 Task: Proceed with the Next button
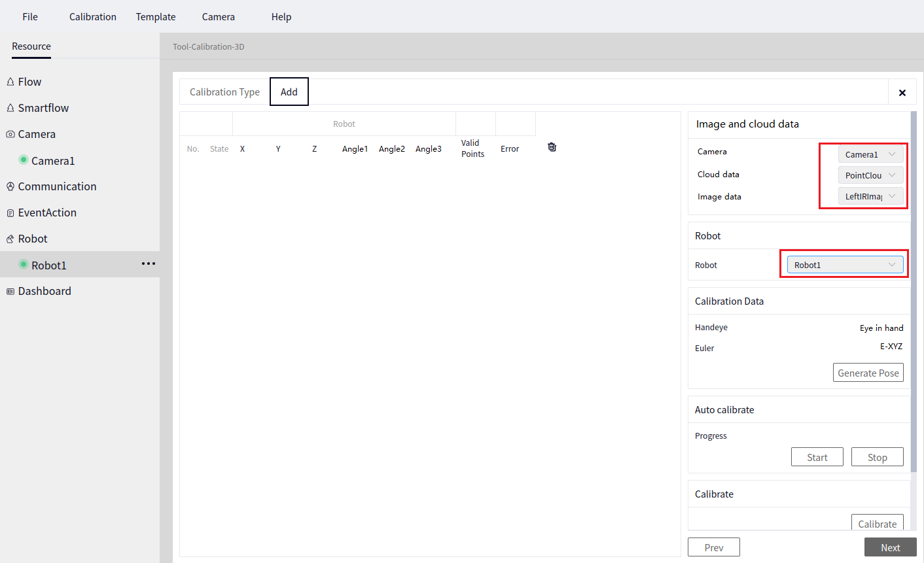pos(891,547)
